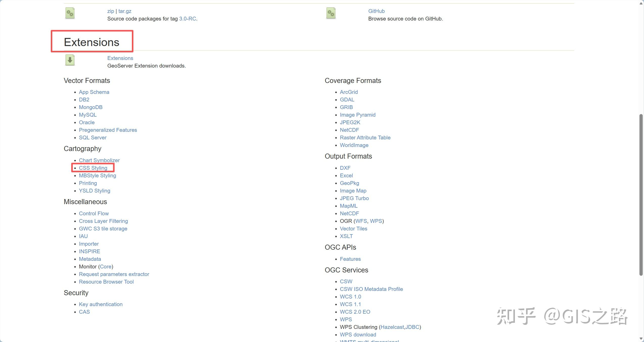Open the CSS Styling extension link
644x342 pixels.
pos(93,168)
